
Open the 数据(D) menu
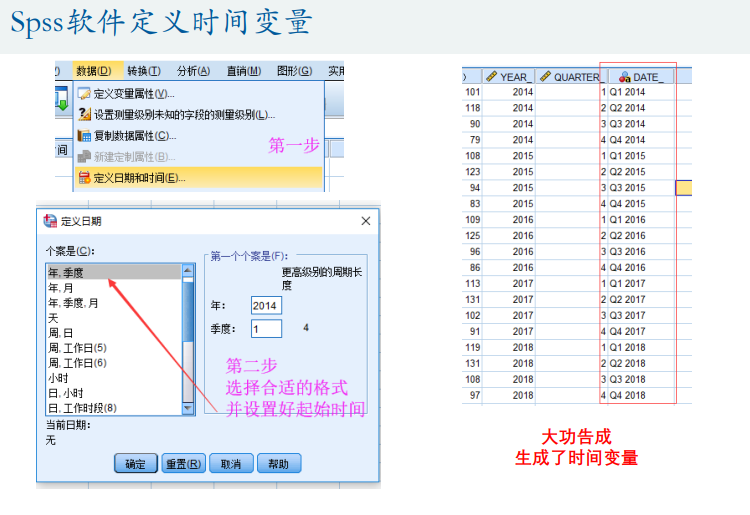click(x=93, y=70)
